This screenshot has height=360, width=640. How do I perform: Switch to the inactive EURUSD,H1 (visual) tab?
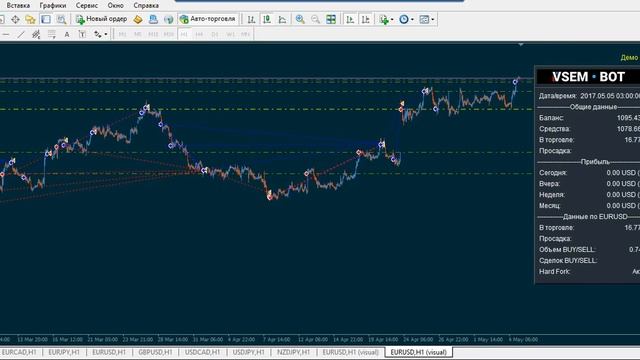pos(351,352)
